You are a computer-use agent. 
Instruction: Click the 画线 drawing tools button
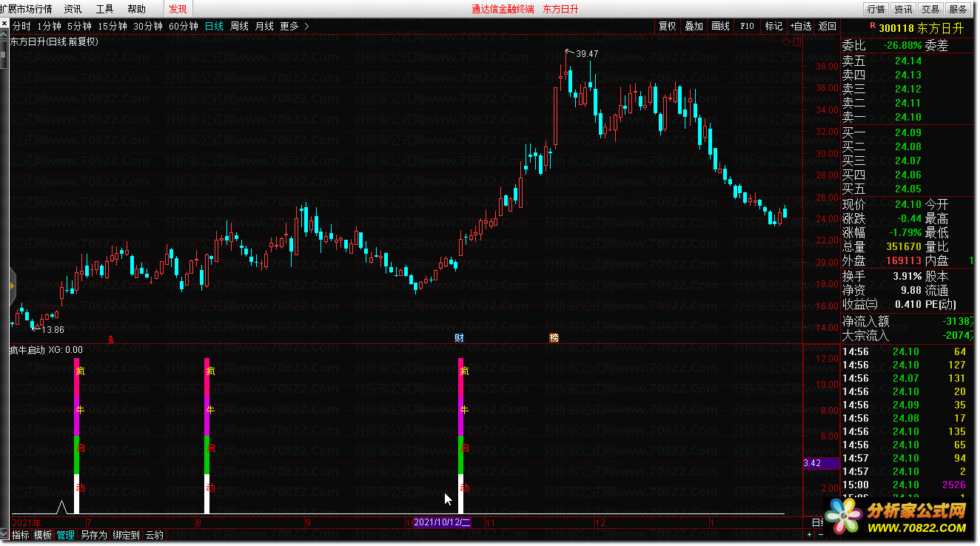(720, 26)
